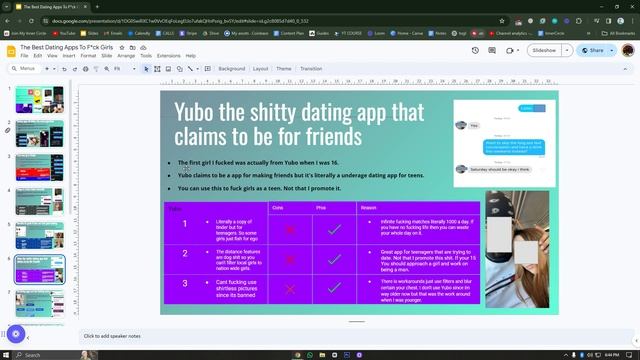Open the Extensions menu

[x=169, y=56]
